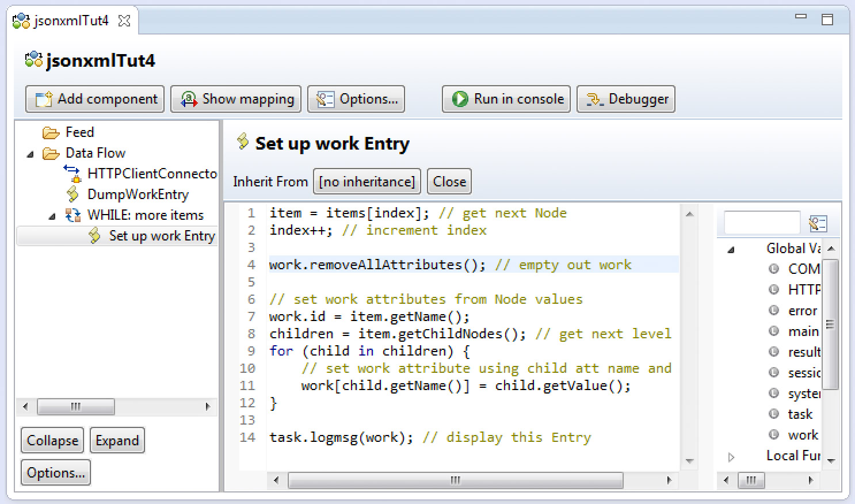
Task: Expand the Local Functions section
Action: (x=731, y=456)
